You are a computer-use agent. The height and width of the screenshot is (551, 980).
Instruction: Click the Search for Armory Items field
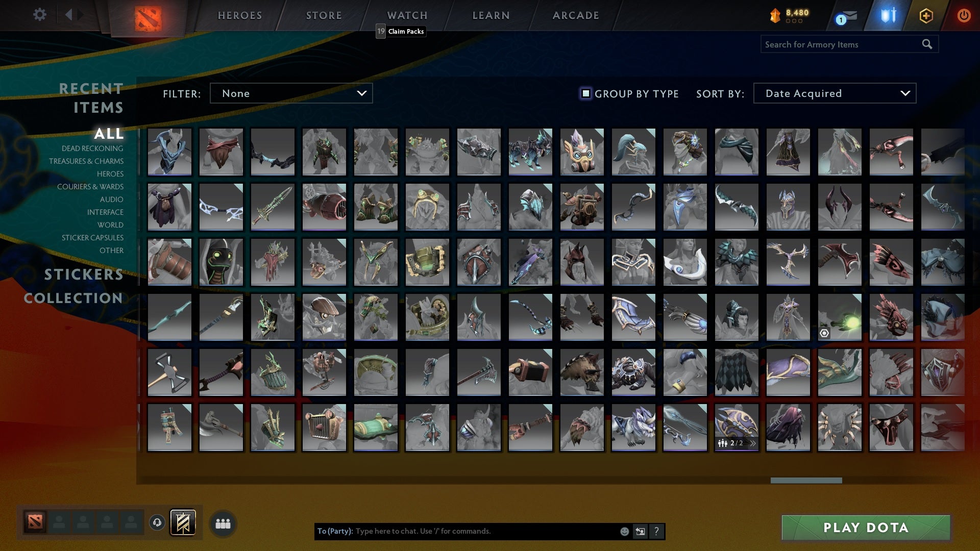click(x=841, y=44)
